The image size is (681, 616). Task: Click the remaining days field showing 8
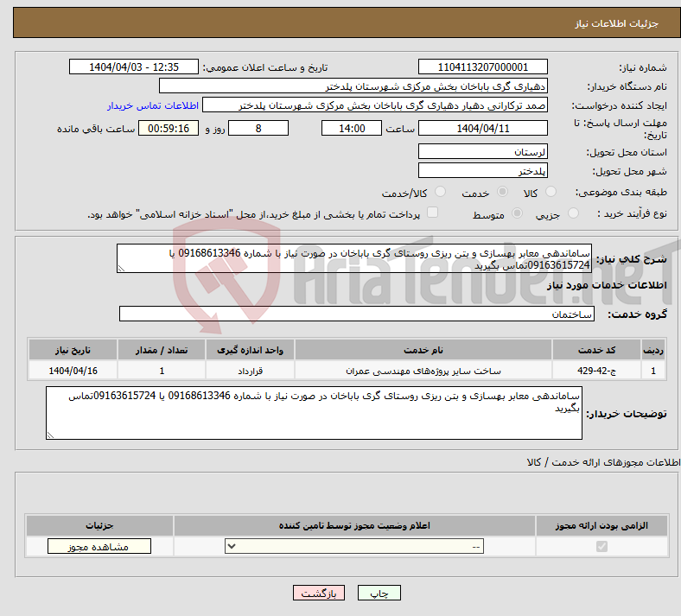click(x=258, y=128)
